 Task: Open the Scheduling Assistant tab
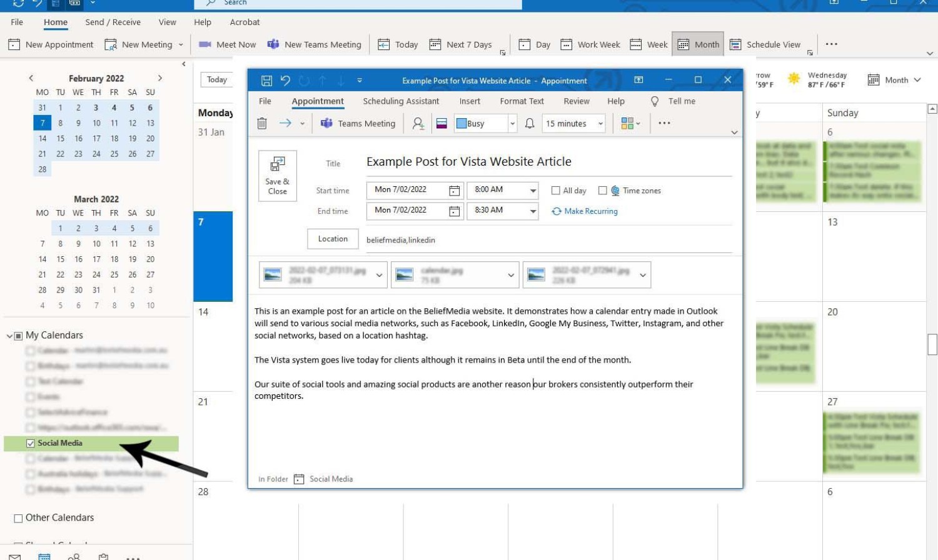[401, 101]
